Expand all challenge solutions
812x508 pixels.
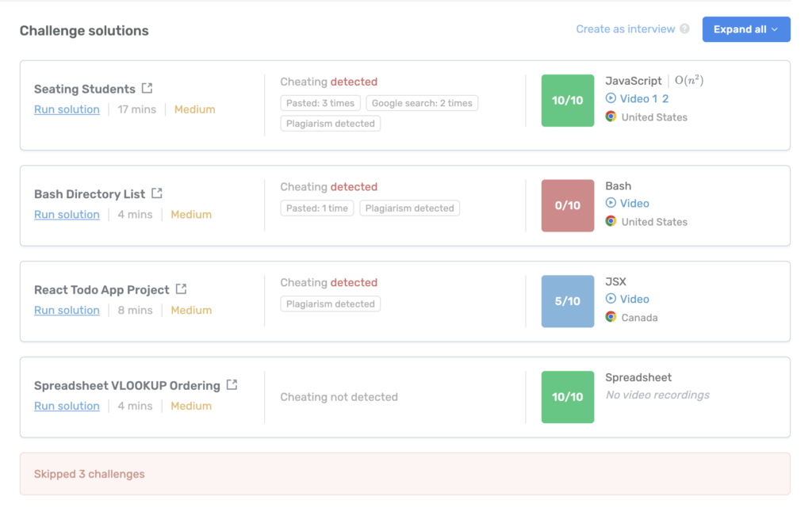pyautogui.click(x=746, y=29)
